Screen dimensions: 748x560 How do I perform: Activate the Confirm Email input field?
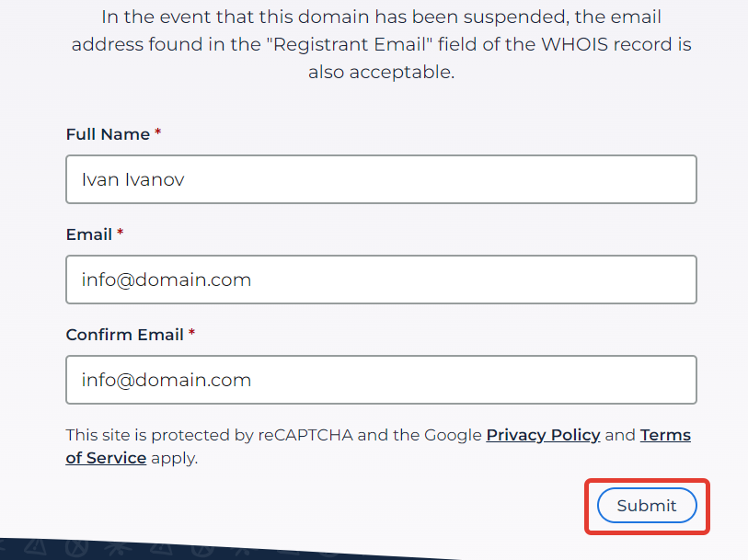pos(381,380)
